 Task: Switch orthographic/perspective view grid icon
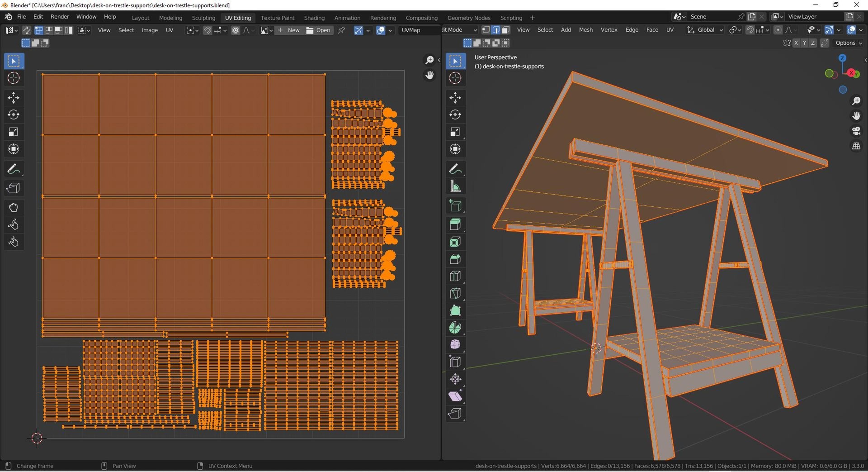point(856,146)
